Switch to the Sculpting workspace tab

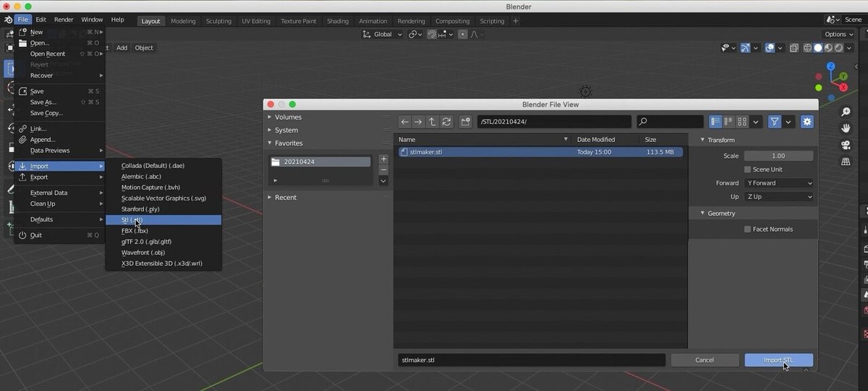tap(218, 21)
